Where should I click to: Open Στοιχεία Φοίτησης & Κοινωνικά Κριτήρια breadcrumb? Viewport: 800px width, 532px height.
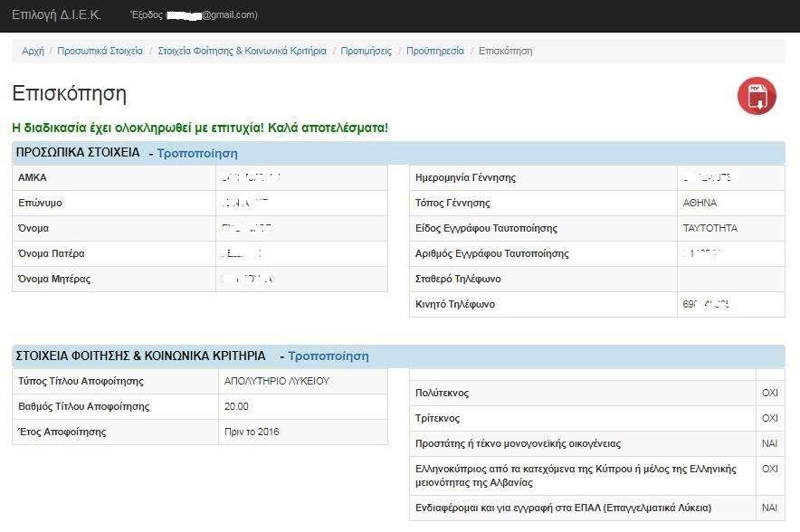(242, 51)
